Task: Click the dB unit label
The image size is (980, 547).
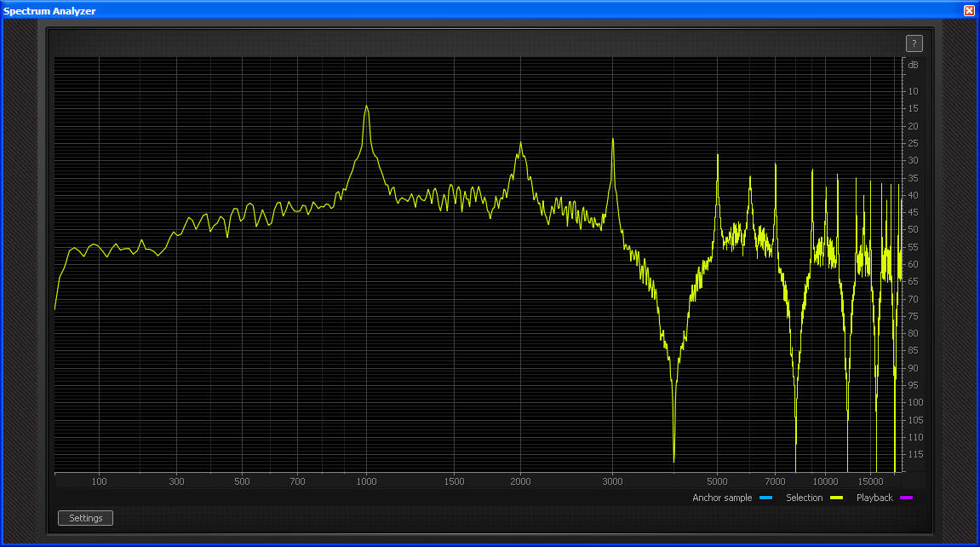Action: [x=913, y=65]
